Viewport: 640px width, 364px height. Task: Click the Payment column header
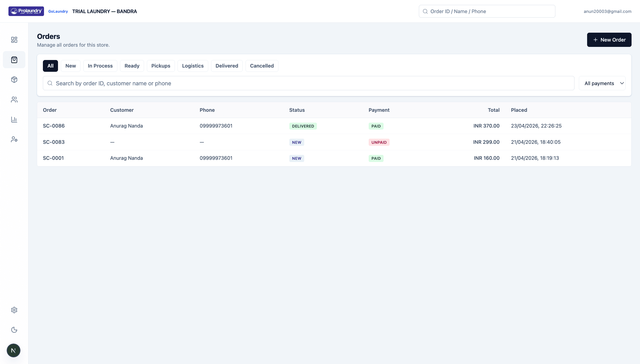pos(379,110)
